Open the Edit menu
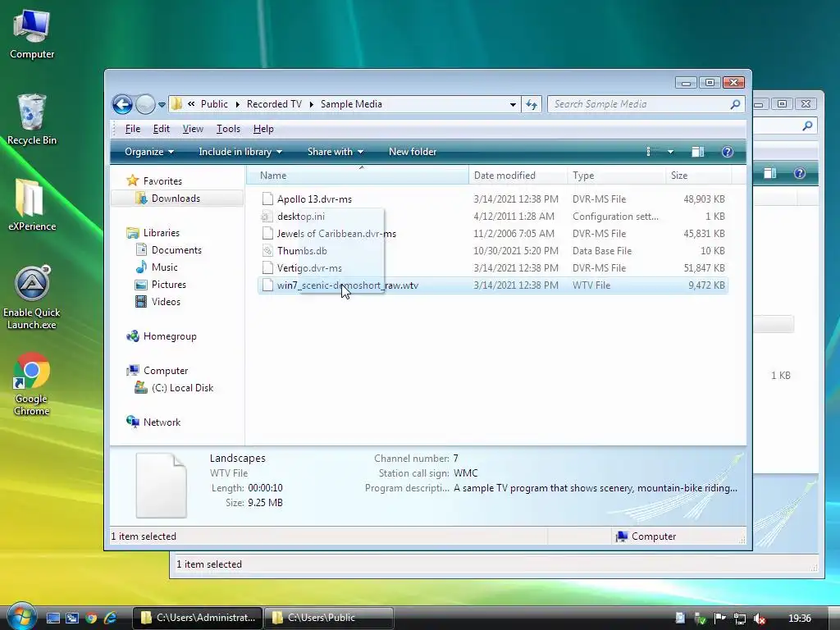 click(x=162, y=129)
